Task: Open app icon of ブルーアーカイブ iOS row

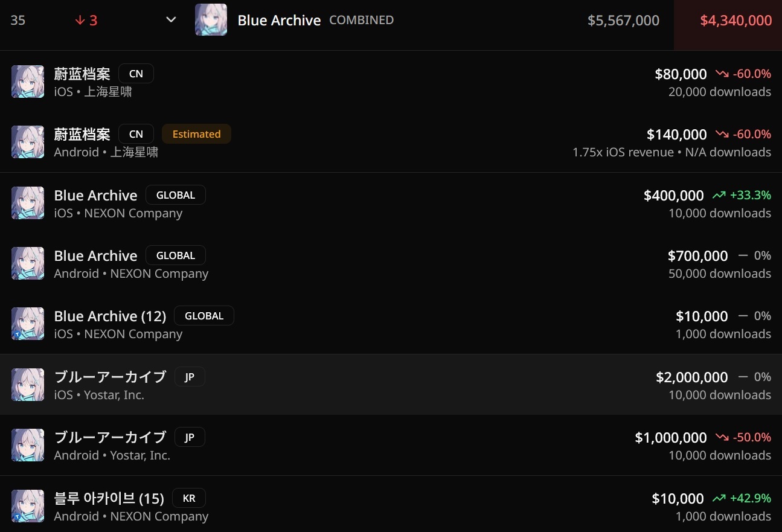Action: pyautogui.click(x=28, y=385)
